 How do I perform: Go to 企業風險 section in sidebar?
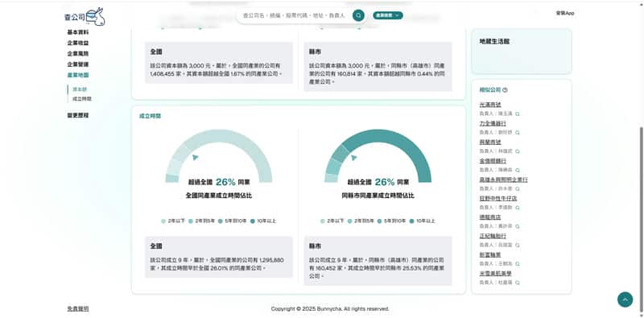pyautogui.click(x=78, y=53)
